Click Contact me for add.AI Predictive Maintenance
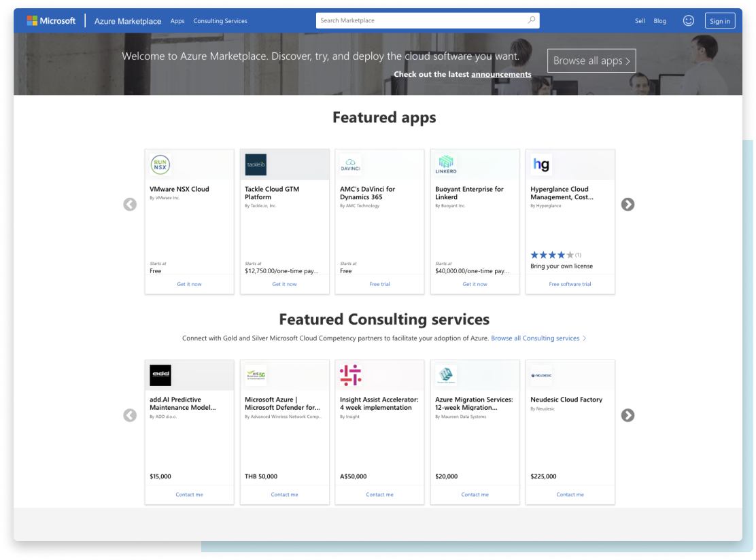This screenshot has width=756, height=560. [189, 495]
